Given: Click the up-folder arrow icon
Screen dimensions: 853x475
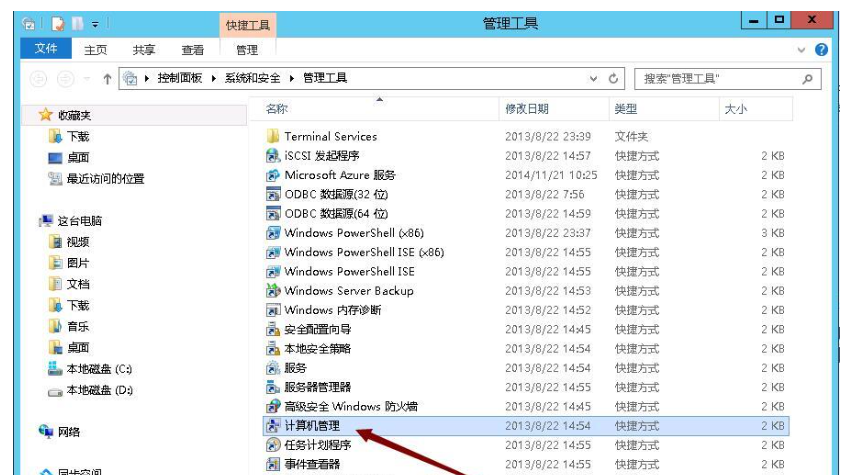Looking at the screenshot, I should (x=106, y=78).
